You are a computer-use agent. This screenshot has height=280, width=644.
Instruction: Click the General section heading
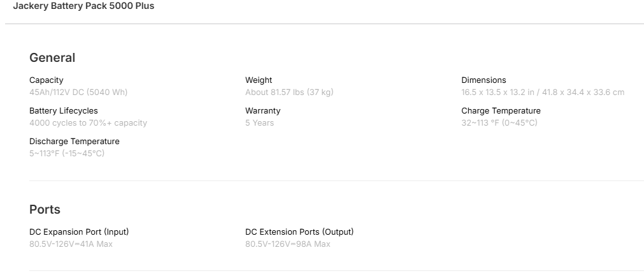click(52, 57)
